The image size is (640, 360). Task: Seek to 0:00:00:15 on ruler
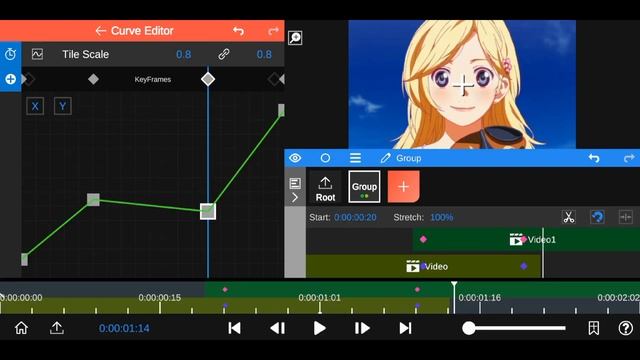[159, 298]
